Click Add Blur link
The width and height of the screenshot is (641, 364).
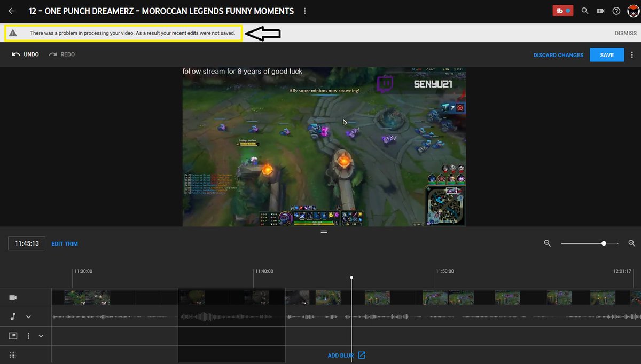tap(341, 355)
